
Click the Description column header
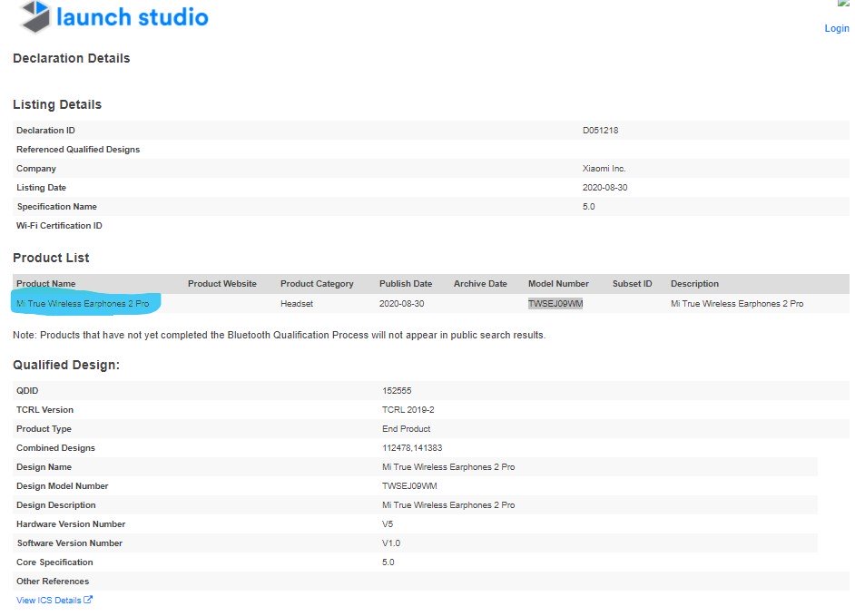694,284
